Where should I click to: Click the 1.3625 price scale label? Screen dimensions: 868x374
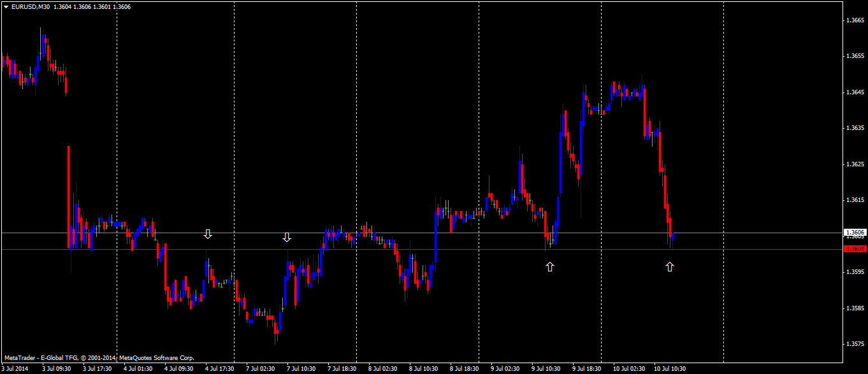tap(854, 164)
